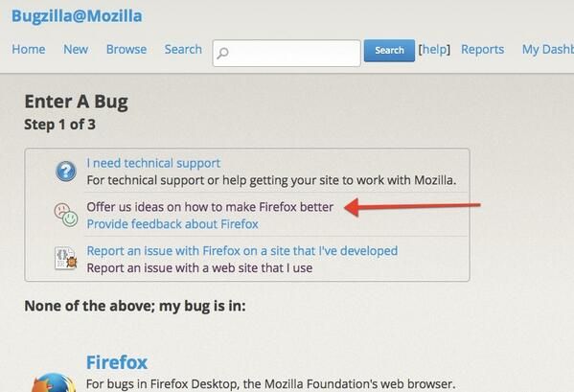Open the Search menu link
Image resolution: width=574 pixels, height=392 pixels.
pyautogui.click(x=183, y=49)
